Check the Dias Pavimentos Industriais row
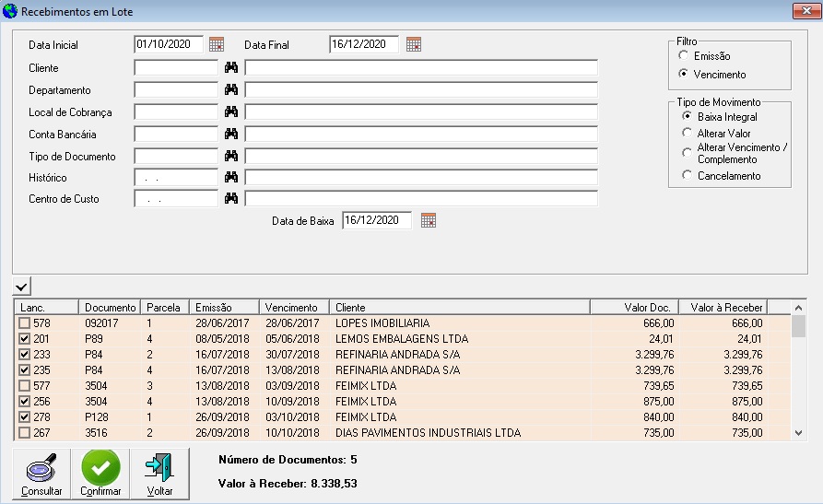The height and width of the screenshot is (504, 823). [x=25, y=433]
